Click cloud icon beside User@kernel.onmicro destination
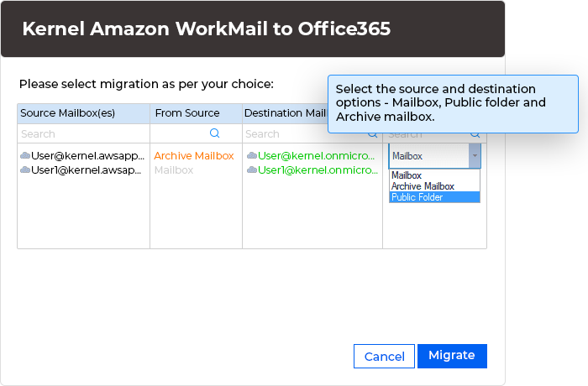The width and height of the screenshot is (588, 386). pos(252,155)
